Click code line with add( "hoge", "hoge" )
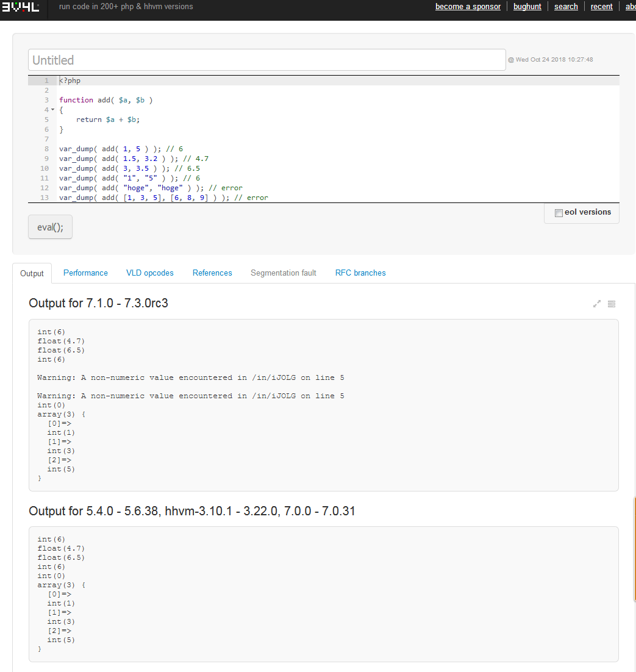This screenshot has height=672, width=636. pos(151,188)
